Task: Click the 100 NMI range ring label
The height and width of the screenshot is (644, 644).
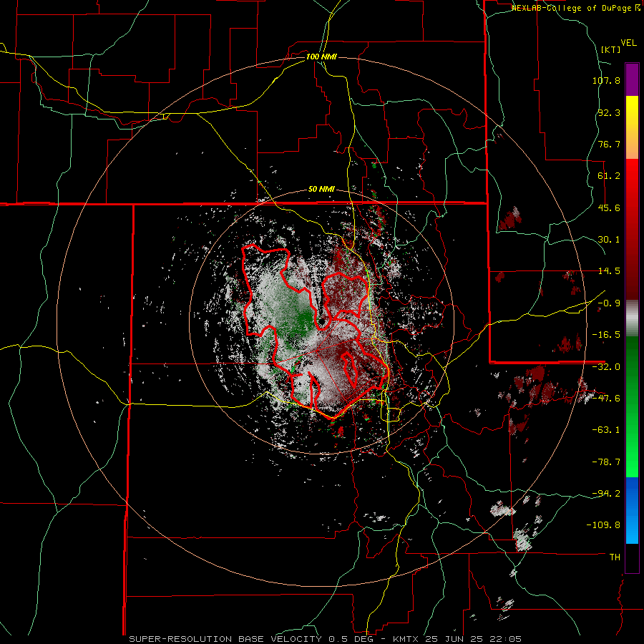Action: pyautogui.click(x=321, y=57)
